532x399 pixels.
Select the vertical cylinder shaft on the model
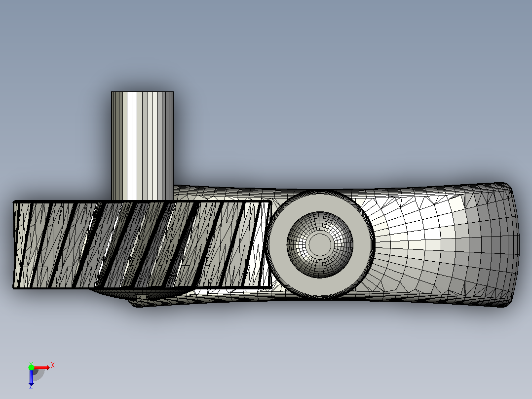pos(142,146)
